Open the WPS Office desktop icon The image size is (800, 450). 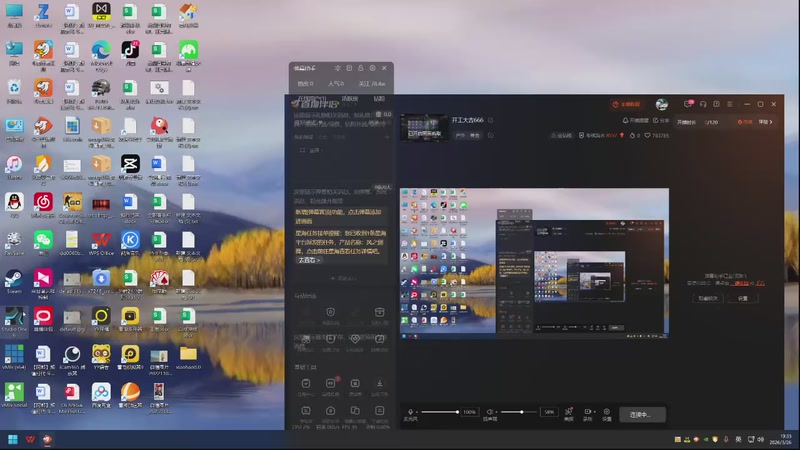101,243
